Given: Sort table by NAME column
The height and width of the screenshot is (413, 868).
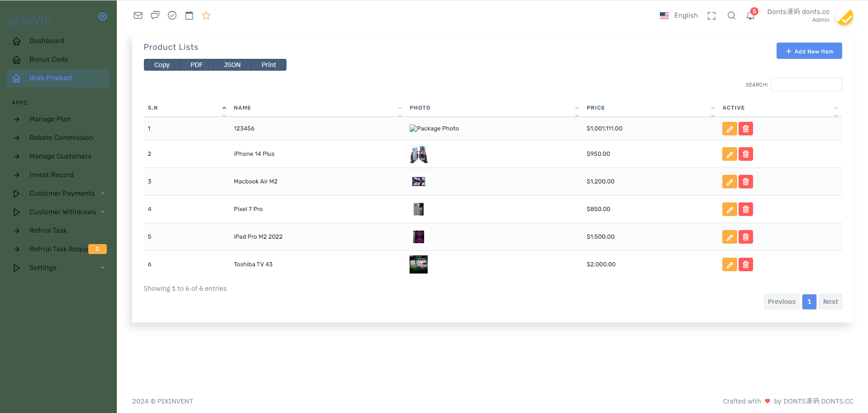Looking at the screenshot, I should [318, 108].
